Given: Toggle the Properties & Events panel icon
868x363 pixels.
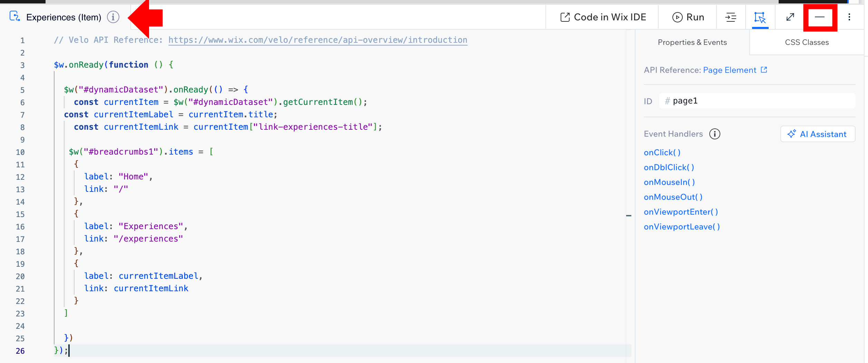Looking at the screenshot, I should [x=760, y=17].
